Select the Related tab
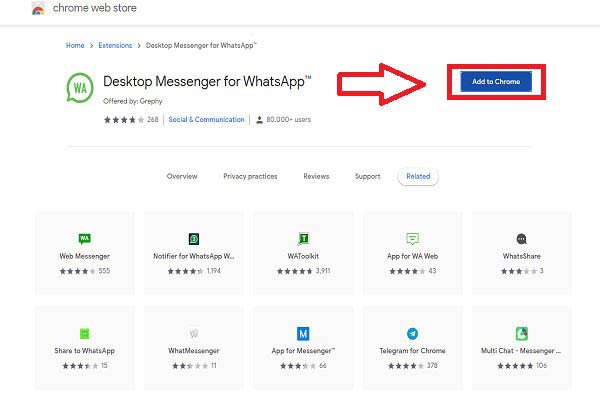This screenshot has height=400, width=600. click(x=418, y=176)
